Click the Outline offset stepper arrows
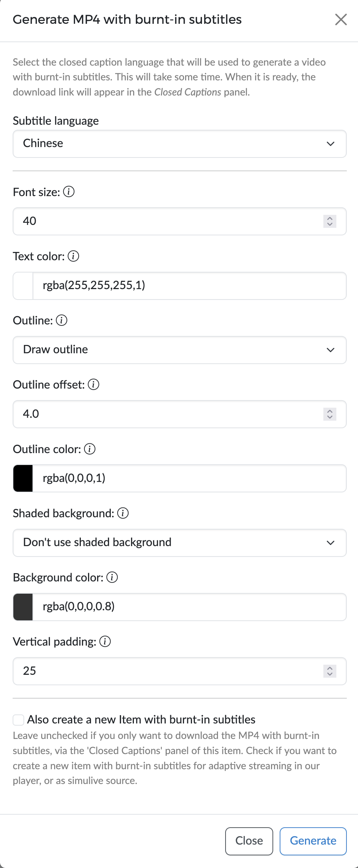This screenshot has height=868, width=358. (x=330, y=414)
